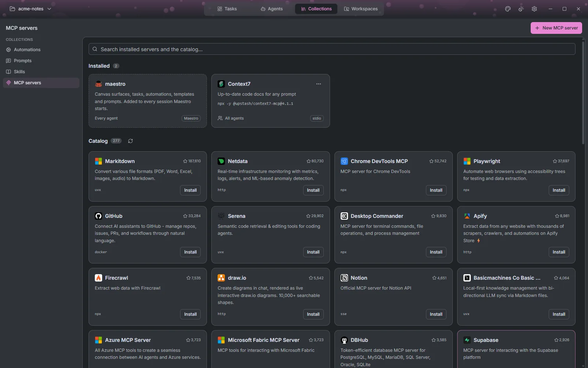
Task: Open Prompts in the sidebar
Action: click(x=41, y=61)
